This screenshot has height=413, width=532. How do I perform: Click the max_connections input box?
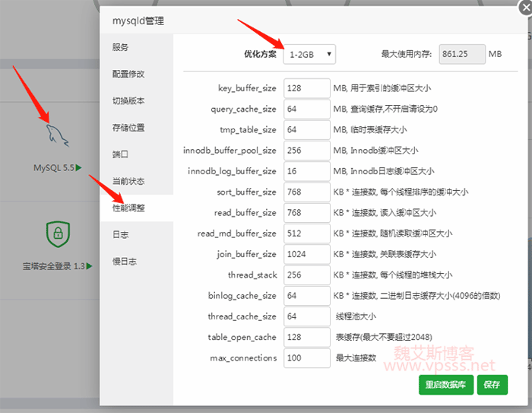(306, 357)
